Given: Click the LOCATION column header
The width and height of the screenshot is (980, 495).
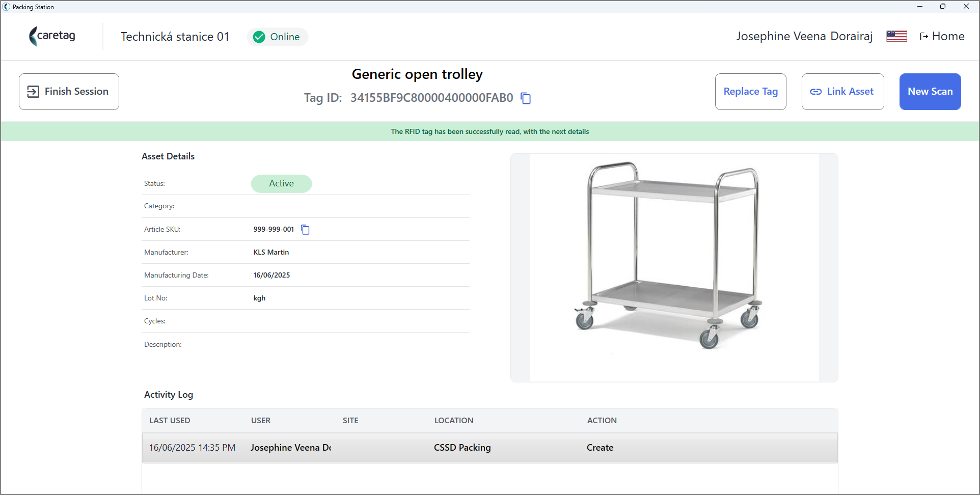Looking at the screenshot, I should (x=454, y=421).
